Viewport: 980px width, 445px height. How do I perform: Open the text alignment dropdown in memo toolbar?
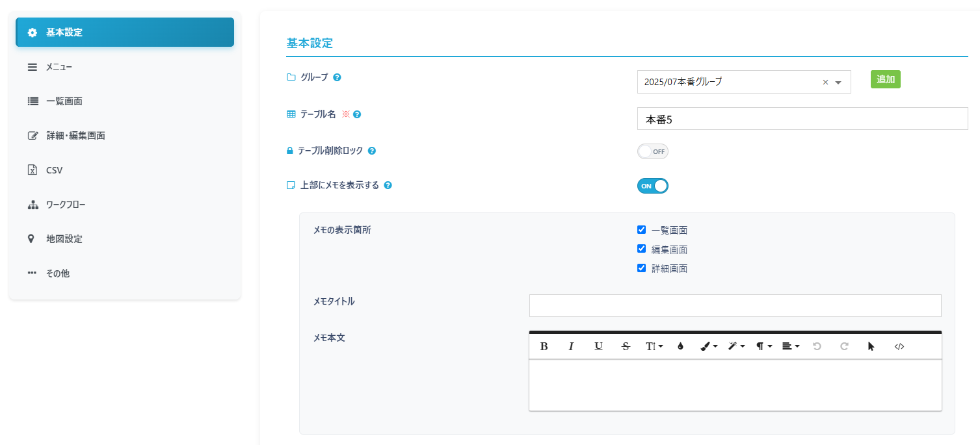pos(789,346)
